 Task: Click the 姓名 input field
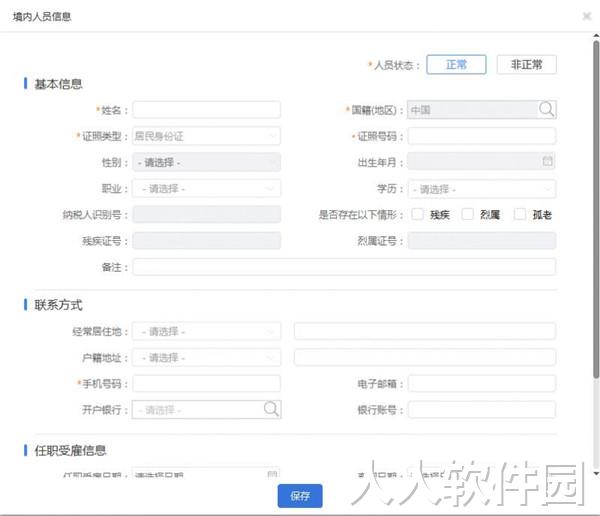click(207, 110)
